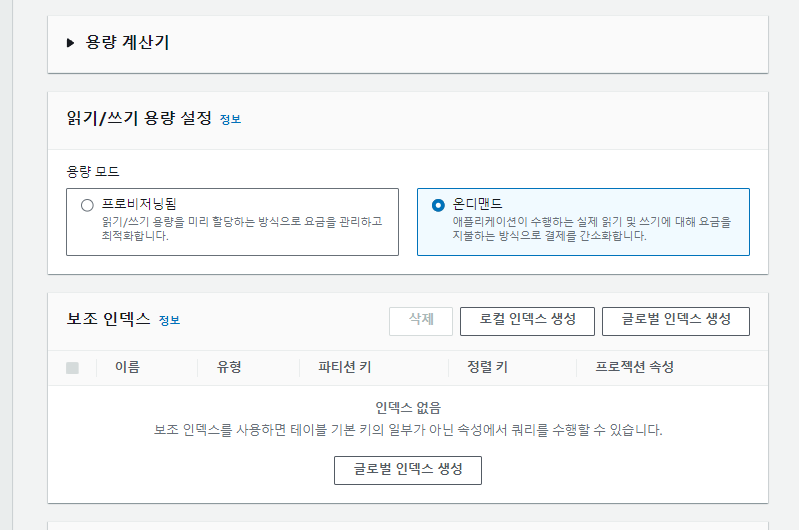Screen dimensions: 799x530
Task: Click the 프로젝션 속성 column header
Action: [634, 367]
